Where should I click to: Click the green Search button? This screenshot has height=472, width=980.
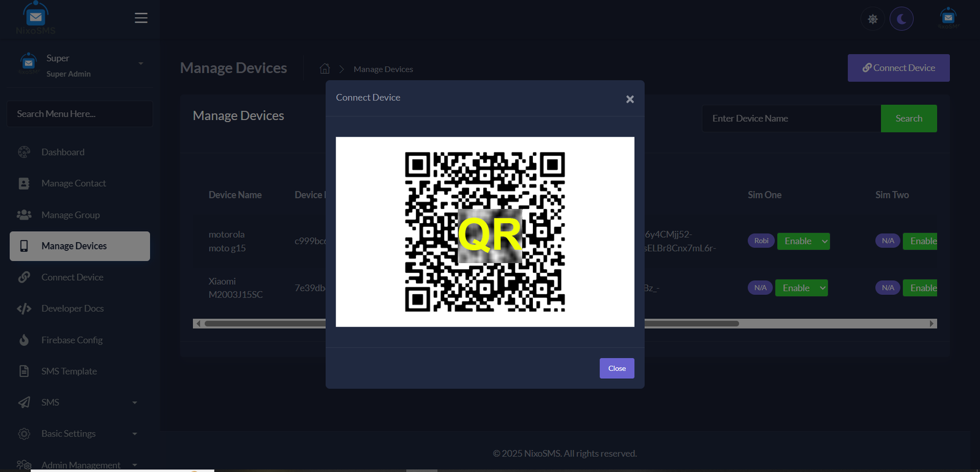(x=909, y=118)
